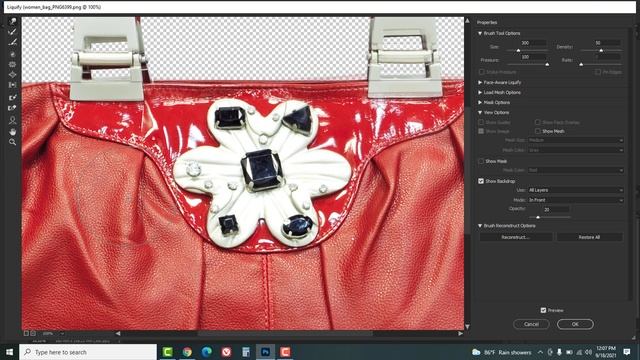The height and width of the screenshot is (360, 640).
Task: Uncheck the Preview checkbox
Action: tap(543, 311)
